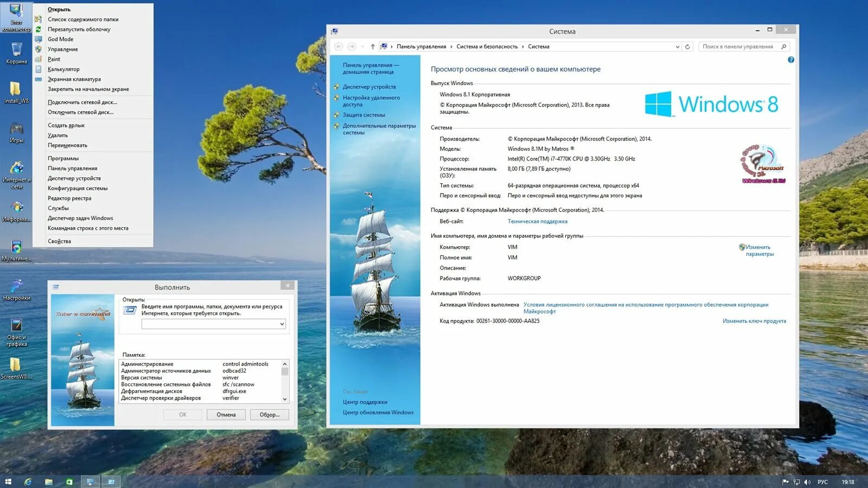Open Диспетчер устройств link in the Система sidebar

pos(369,87)
